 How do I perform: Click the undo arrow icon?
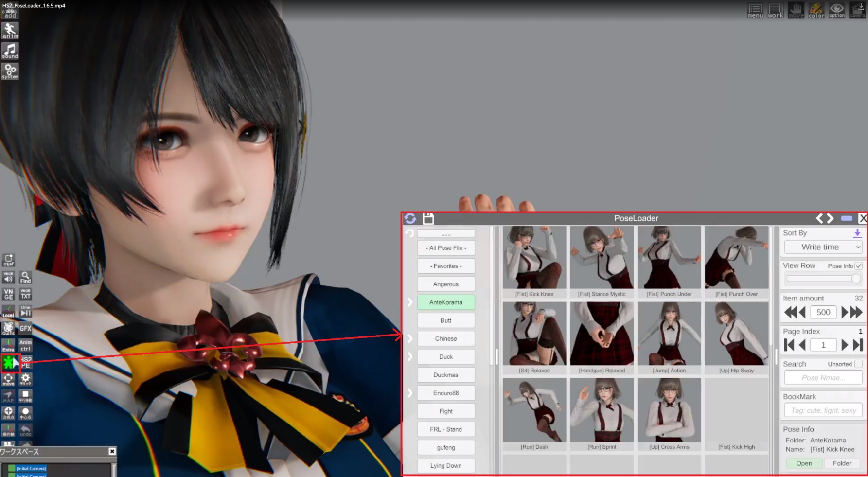click(x=25, y=430)
